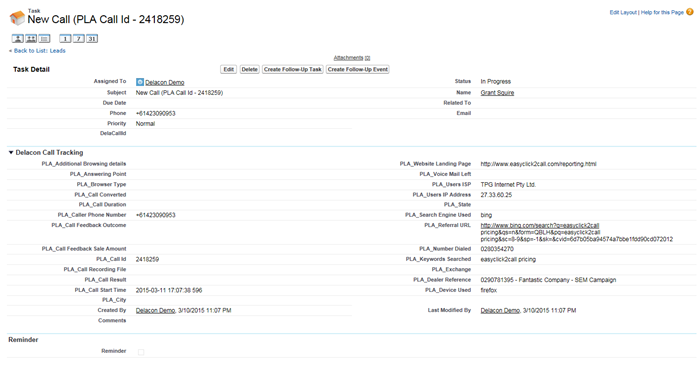This screenshot has width=698, height=368.
Task: Collapse the Delacon Call Tracking section
Action: pyautogui.click(x=11, y=153)
